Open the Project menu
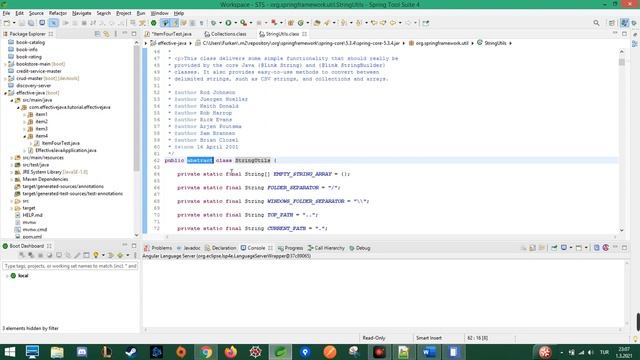Viewport: 640px width, 360px height. pos(124,13)
